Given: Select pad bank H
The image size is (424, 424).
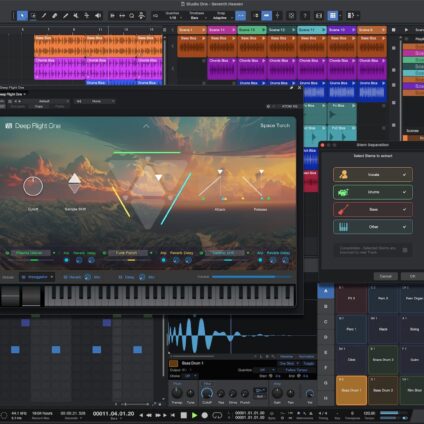Looking at the screenshot, I should [x=326, y=398].
